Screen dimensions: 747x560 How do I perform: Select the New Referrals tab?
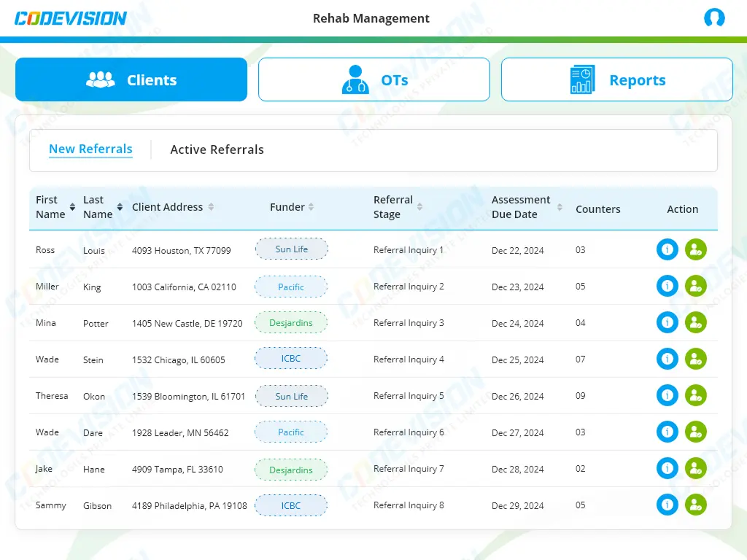pos(90,149)
